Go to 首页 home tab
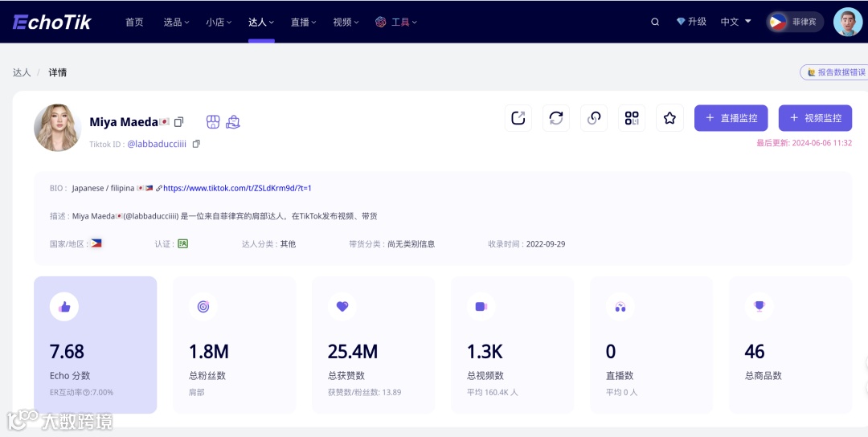 point(134,22)
